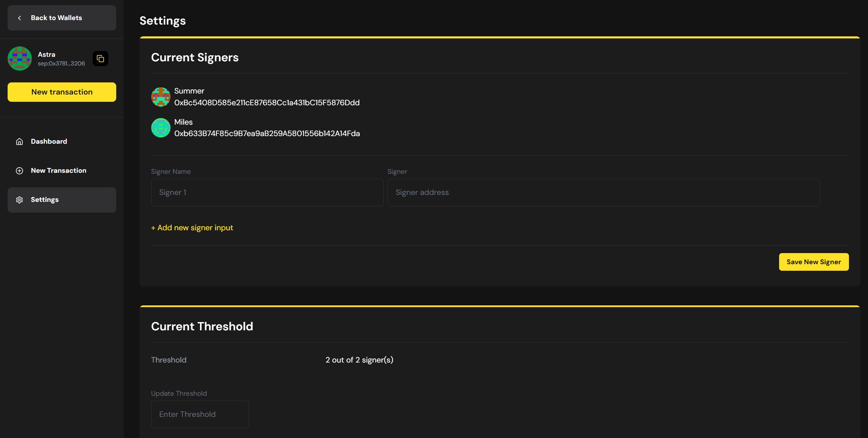868x438 pixels.
Task: Click the Enter Threshold input field
Action: pyautogui.click(x=200, y=414)
